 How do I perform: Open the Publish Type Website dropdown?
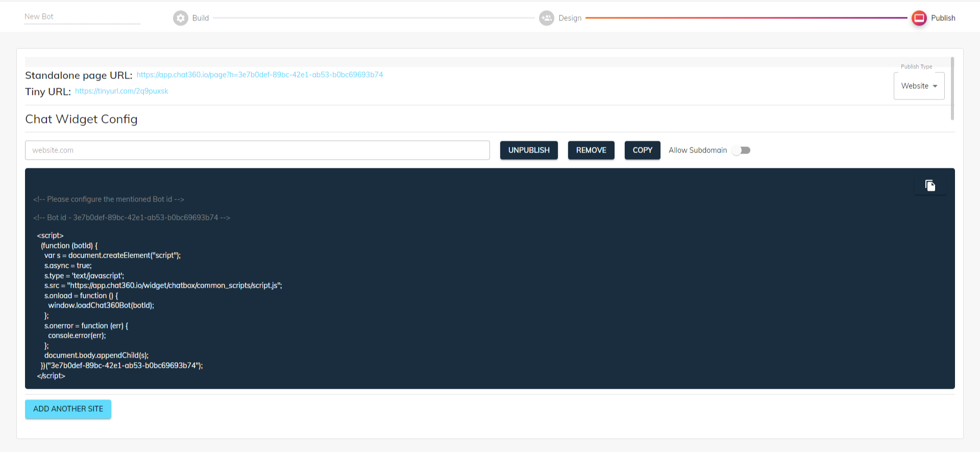[x=919, y=86]
